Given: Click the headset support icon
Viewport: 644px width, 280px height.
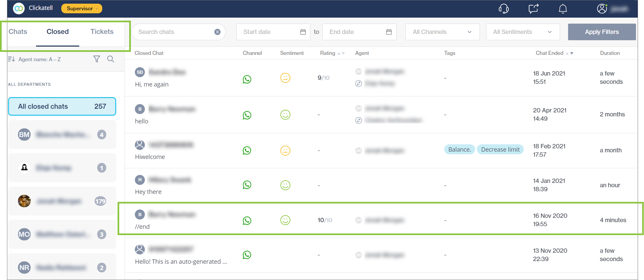Looking at the screenshot, I should tap(503, 9).
